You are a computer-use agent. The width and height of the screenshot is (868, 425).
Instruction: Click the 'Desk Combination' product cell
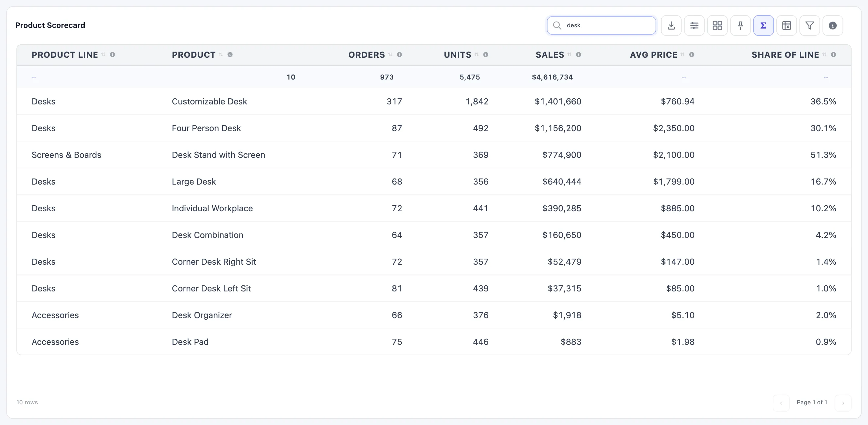[208, 235]
